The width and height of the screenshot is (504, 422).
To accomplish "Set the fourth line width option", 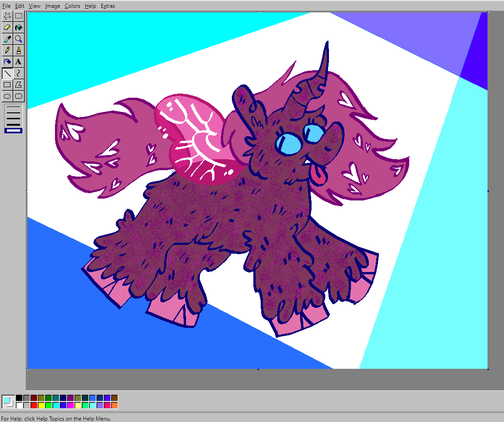I will (13, 125).
